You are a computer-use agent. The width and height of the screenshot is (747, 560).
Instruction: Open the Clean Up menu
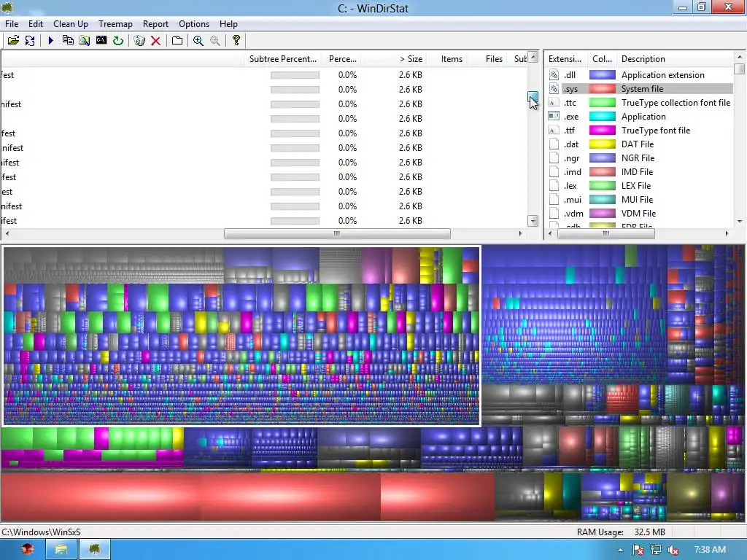tap(71, 24)
